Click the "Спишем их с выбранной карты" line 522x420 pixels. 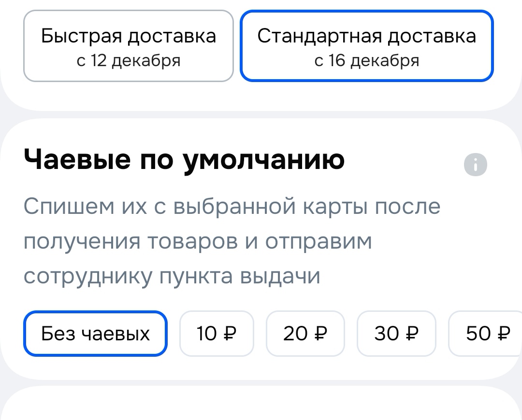click(232, 207)
